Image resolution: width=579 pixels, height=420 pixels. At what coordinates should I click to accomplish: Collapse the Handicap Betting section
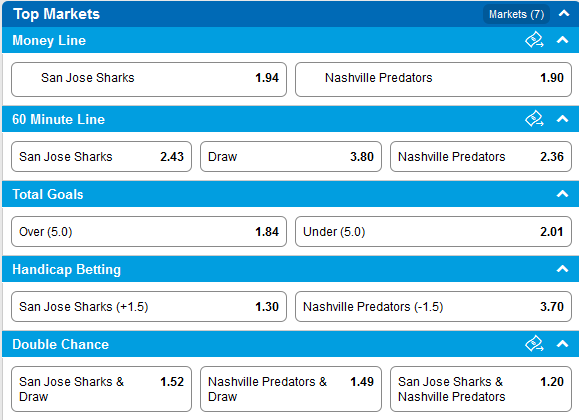pos(562,269)
